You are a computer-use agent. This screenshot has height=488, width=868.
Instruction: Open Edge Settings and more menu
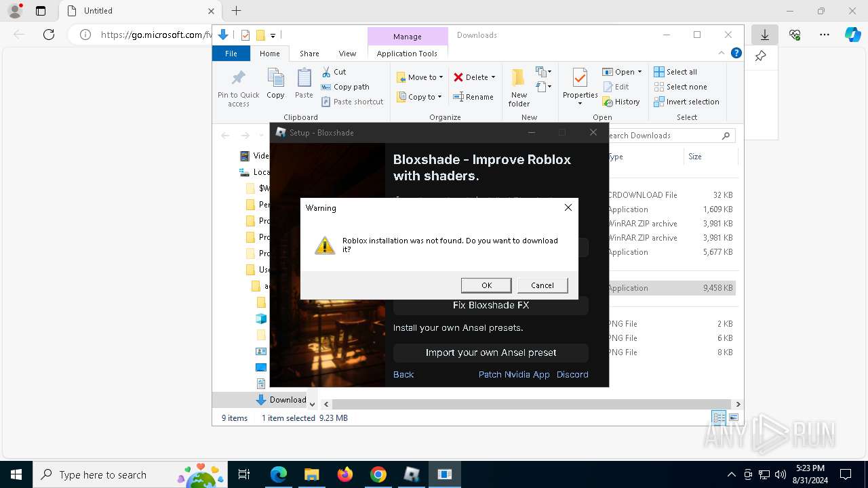point(825,35)
